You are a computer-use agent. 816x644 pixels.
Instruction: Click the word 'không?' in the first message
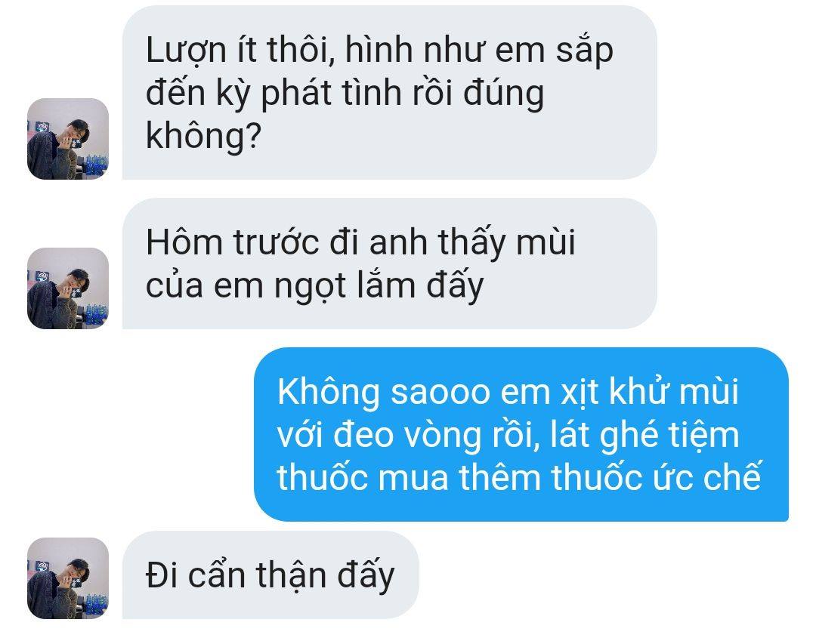[203, 136]
